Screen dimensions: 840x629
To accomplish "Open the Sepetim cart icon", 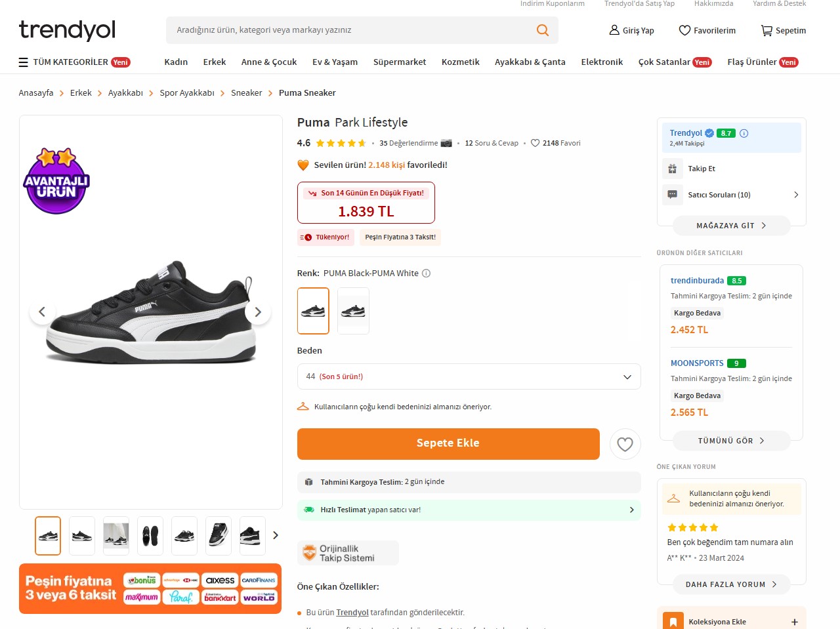I will (766, 30).
